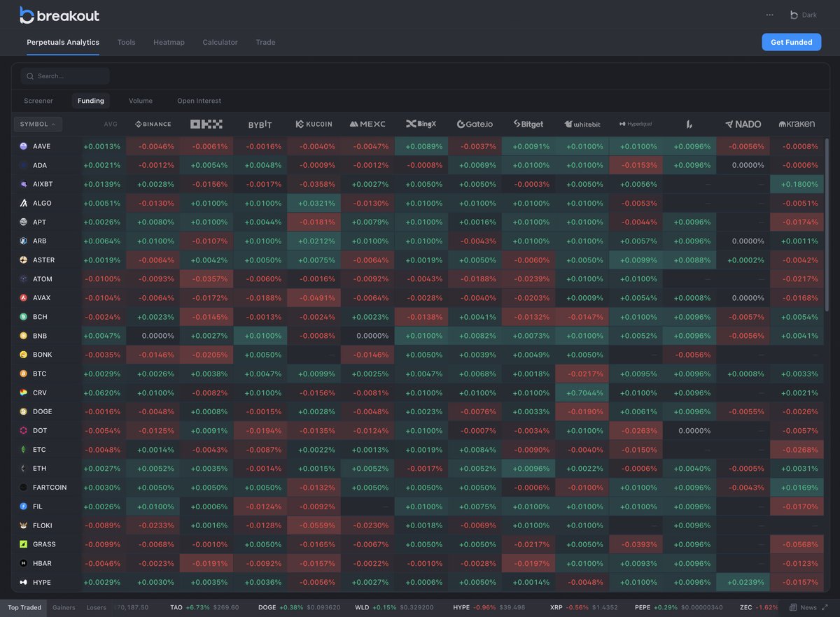
Task: Sort by Bybit exchange column header
Action: [x=260, y=124]
